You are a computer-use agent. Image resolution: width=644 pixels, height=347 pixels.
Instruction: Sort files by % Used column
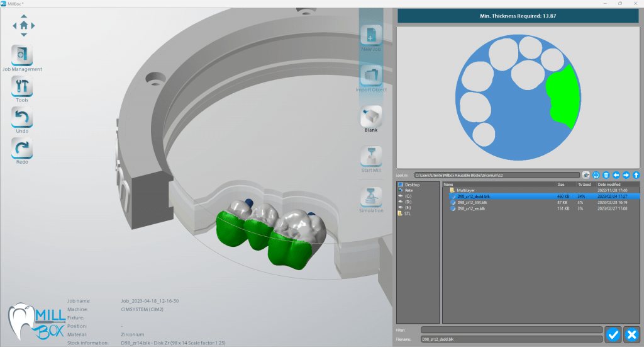[584, 185]
